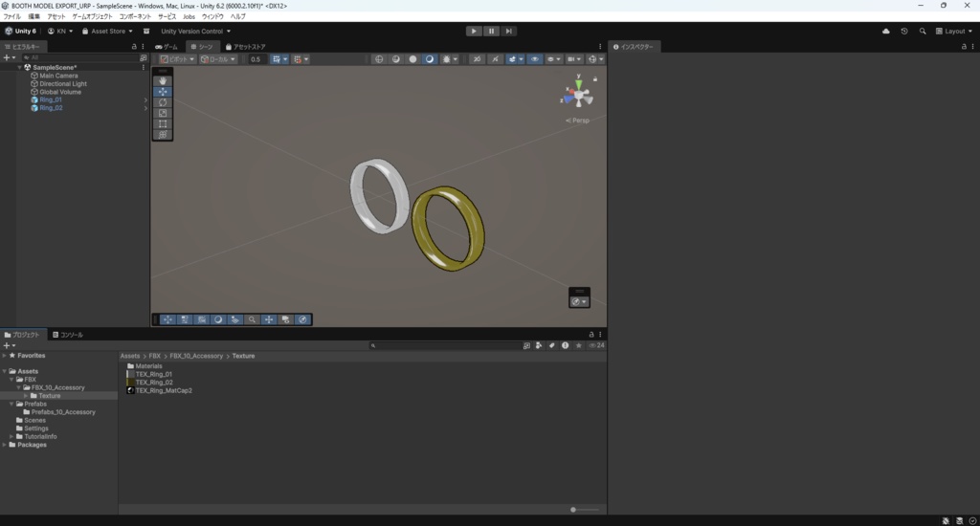This screenshot has height=526, width=980.
Task: Expand the Ring_01 prefab arrow
Action: tap(145, 100)
